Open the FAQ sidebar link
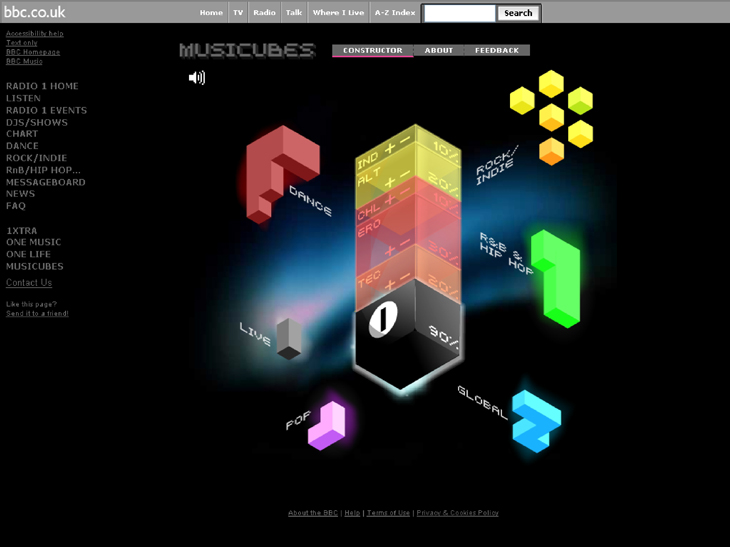 [16, 206]
